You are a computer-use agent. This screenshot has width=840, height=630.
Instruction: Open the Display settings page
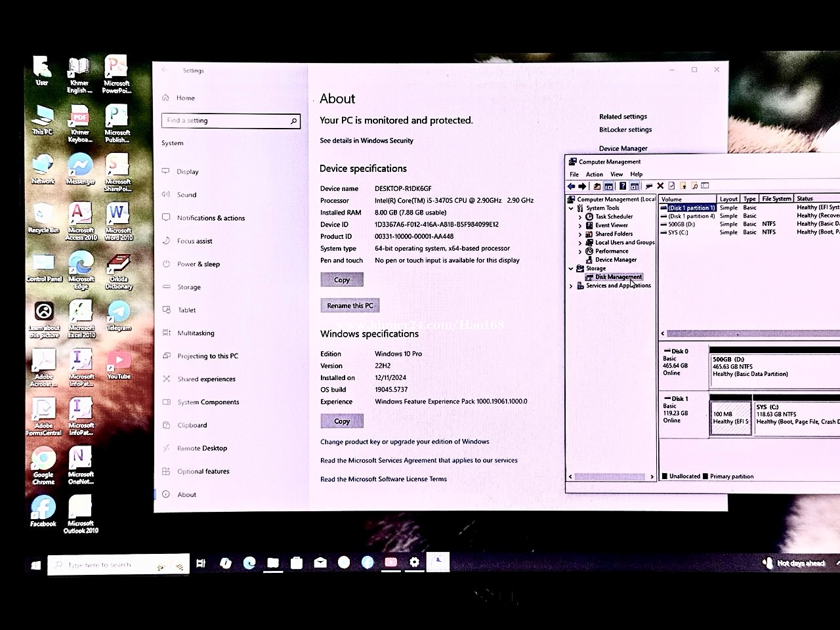tap(188, 172)
